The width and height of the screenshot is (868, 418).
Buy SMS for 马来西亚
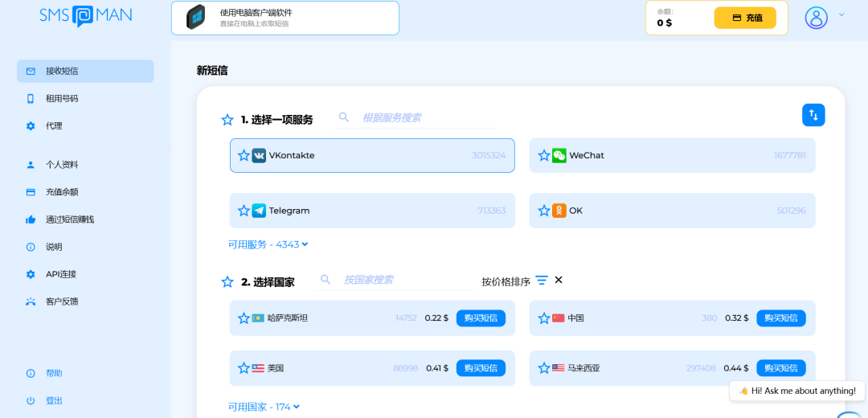click(781, 367)
